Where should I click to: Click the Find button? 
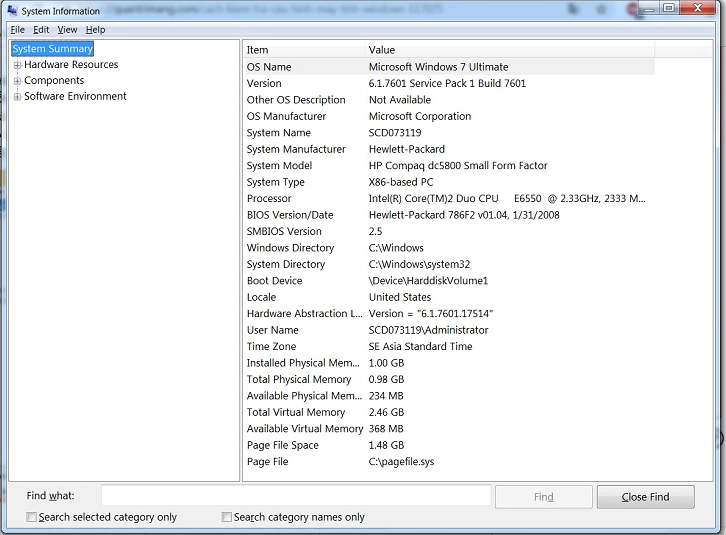click(544, 497)
